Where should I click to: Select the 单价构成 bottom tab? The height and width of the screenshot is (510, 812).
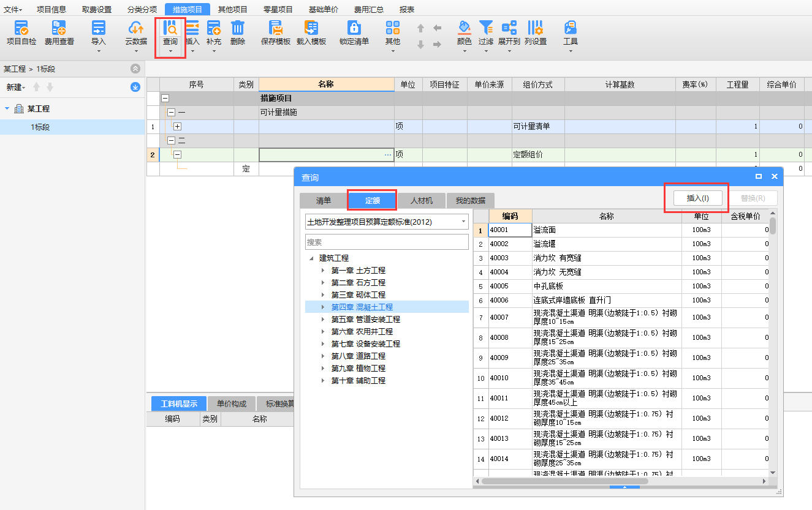pyautogui.click(x=232, y=404)
